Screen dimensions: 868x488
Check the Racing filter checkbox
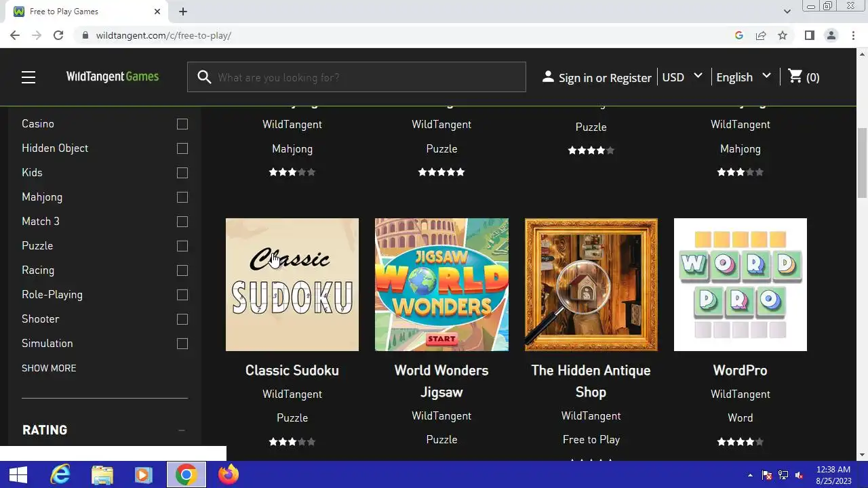(x=182, y=270)
